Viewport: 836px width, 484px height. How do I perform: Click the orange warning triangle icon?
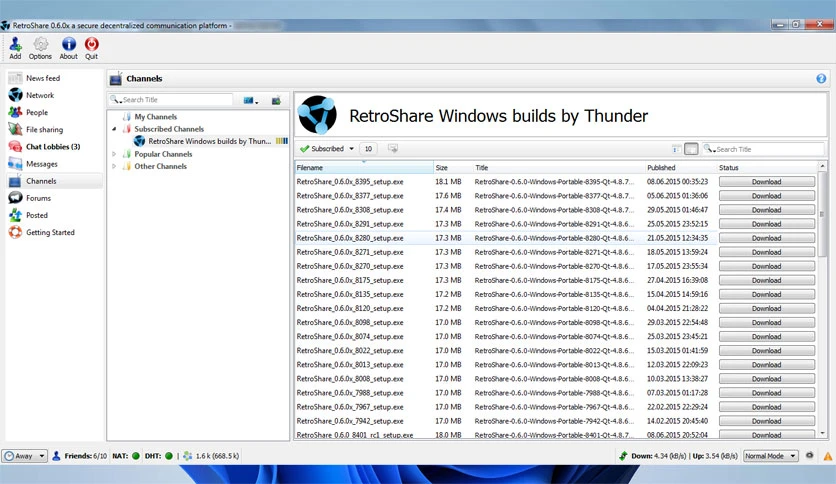(828, 456)
